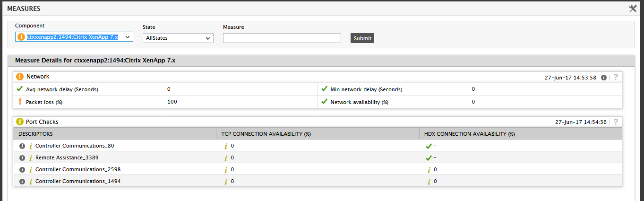Click the orange warning icon beside Network
The image size is (644, 201).
coord(20,77)
